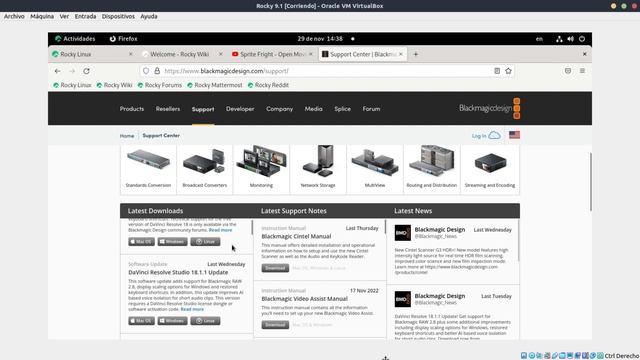This screenshot has width=640, height=360.
Task: Open VirtualBox Máquina menu
Action: (x=42, y=16)
